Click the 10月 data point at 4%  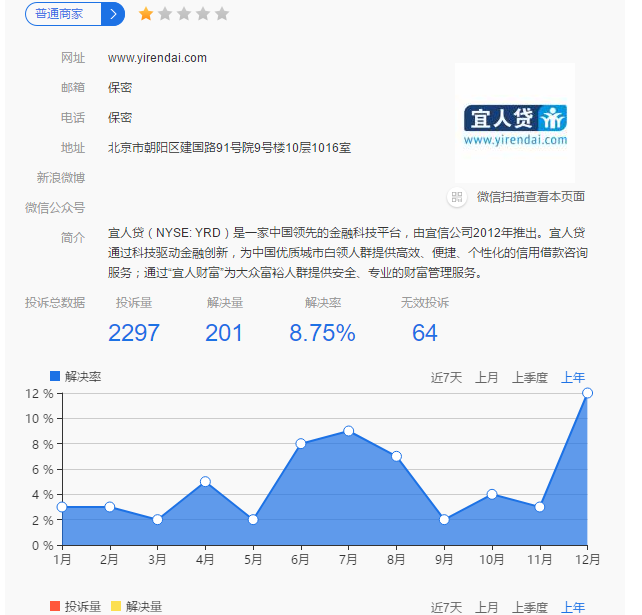(x=492, y=494)
